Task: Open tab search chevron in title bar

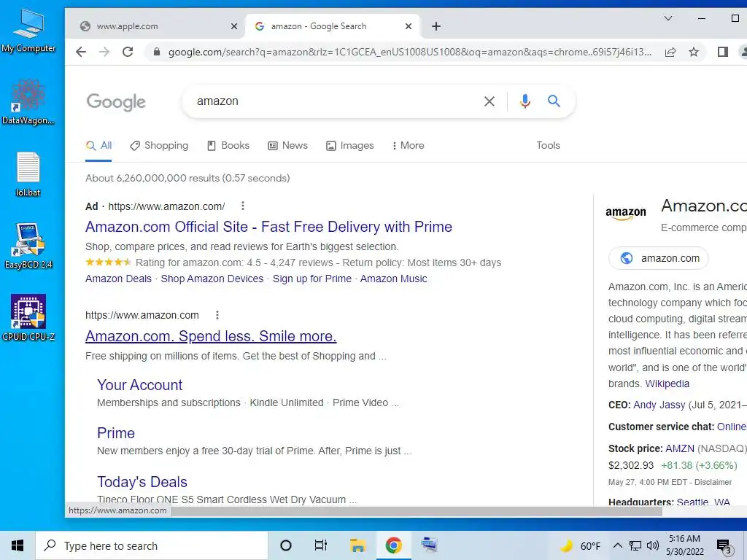Action: tap(668, 18)
